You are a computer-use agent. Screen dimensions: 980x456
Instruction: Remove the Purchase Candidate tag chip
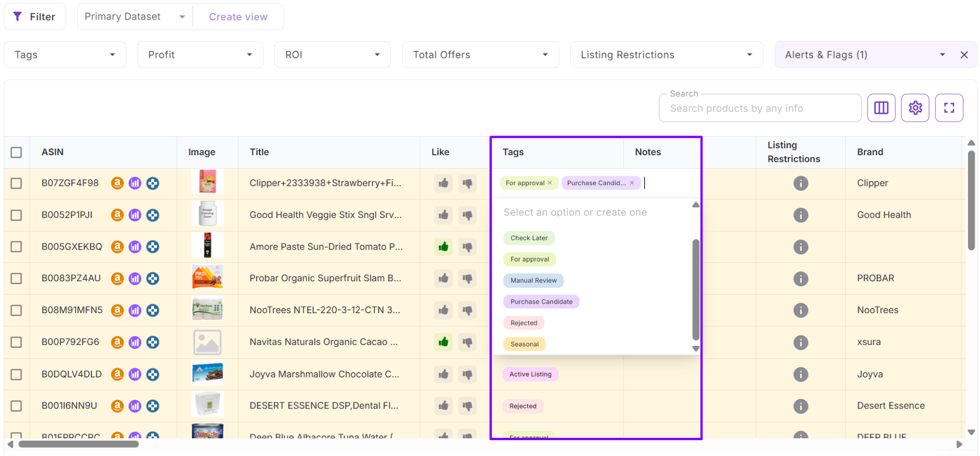pos(632,183)
